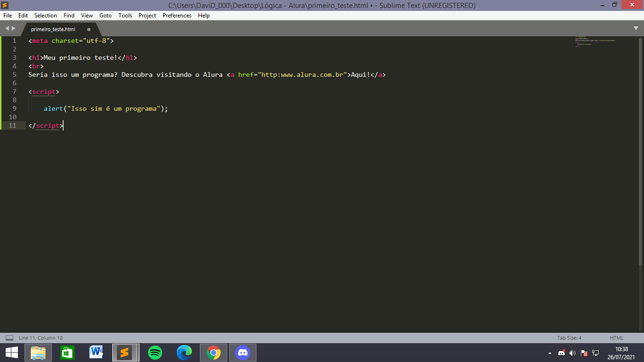This screenshot has width=644, height=362.
Task: Close the primeiro_teste.html tab via unsaved dot
Action: (89, 29)
